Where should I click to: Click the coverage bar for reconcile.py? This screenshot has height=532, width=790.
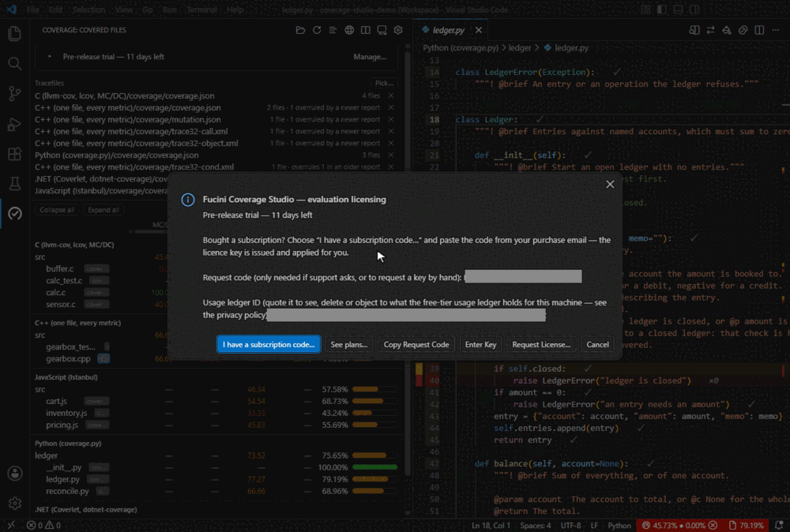point(374,491)
